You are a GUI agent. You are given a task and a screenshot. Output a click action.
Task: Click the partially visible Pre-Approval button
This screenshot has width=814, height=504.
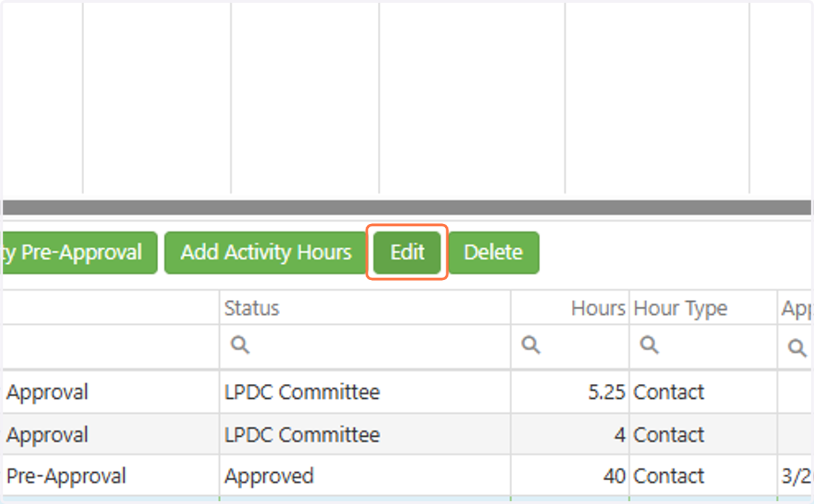click(80, 252)
